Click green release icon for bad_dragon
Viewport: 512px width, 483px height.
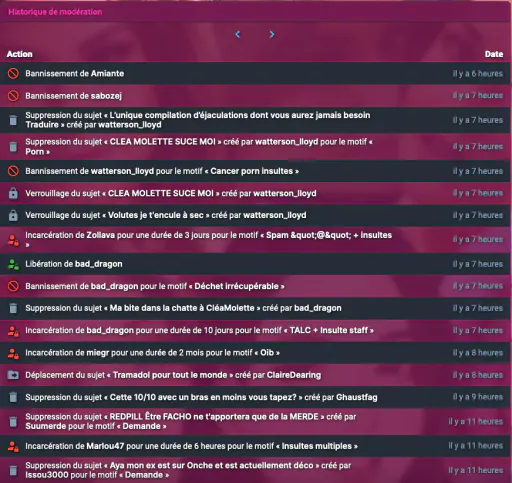click(x=13, y=264)
